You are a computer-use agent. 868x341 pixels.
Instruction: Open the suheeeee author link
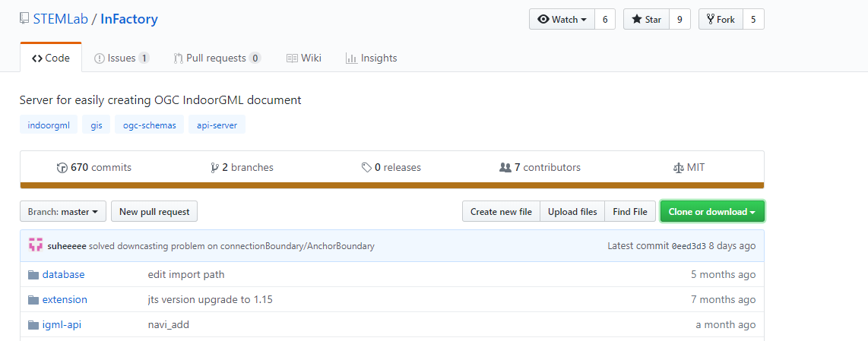pos(67,246)
